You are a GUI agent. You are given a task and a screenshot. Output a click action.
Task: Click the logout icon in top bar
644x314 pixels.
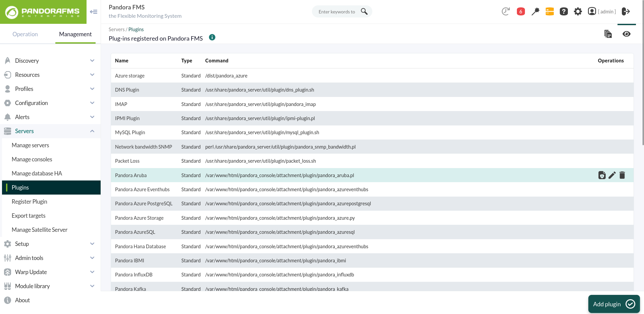[626, 11]
